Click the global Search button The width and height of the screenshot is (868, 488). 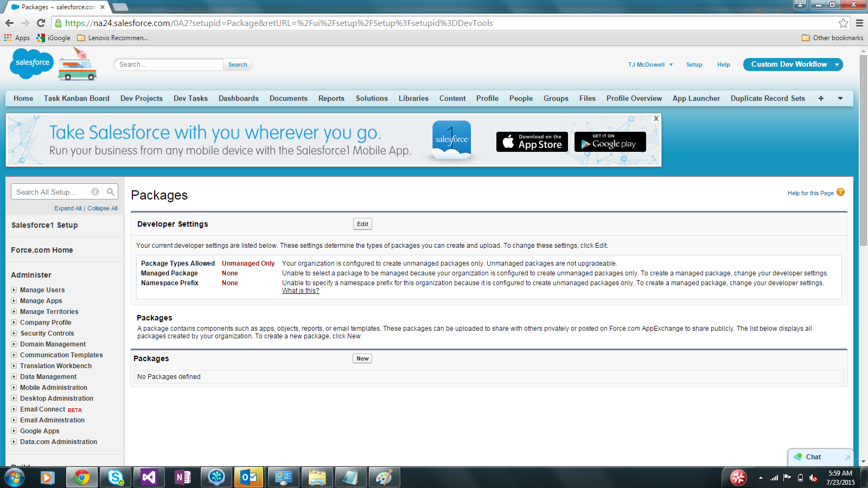tap(238, 65)
